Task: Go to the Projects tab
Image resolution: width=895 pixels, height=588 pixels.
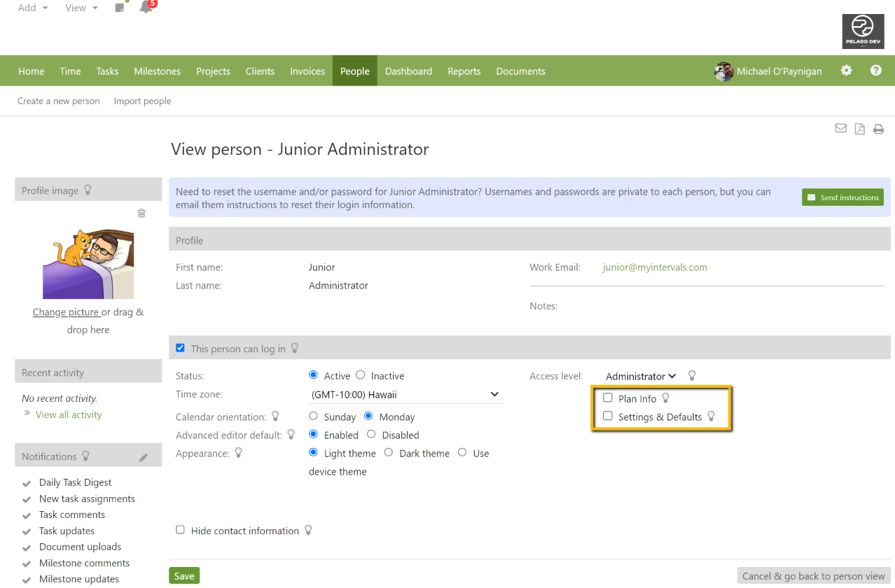Action: coord(213,71)
